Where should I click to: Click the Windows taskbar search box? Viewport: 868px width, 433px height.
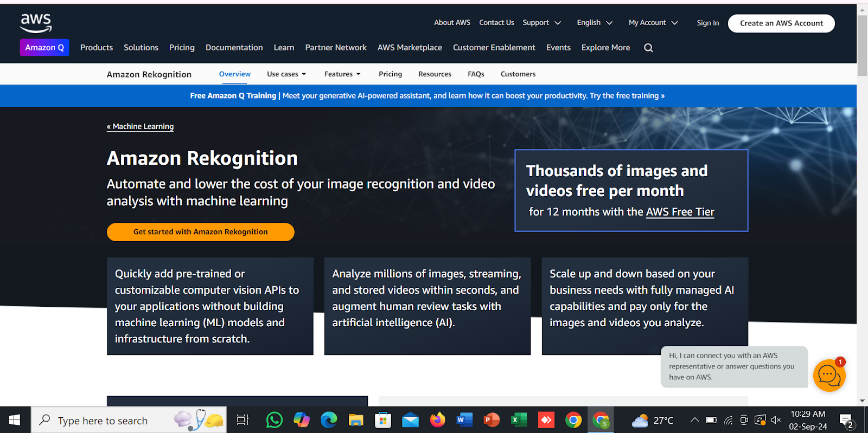point(129,420)
